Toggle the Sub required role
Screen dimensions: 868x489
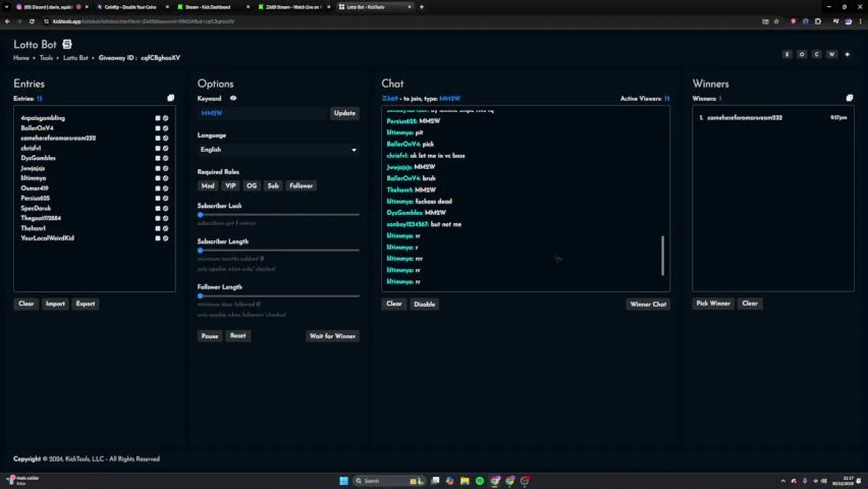pos(273,185)
